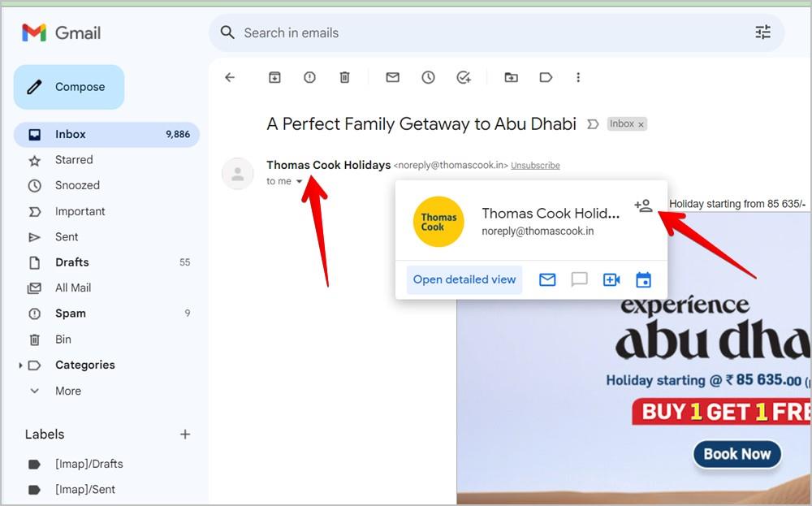The width and height of the screenshot is (812, 506).
Task: Remove the Inbox label chip
Action: (x=641, y=124)
